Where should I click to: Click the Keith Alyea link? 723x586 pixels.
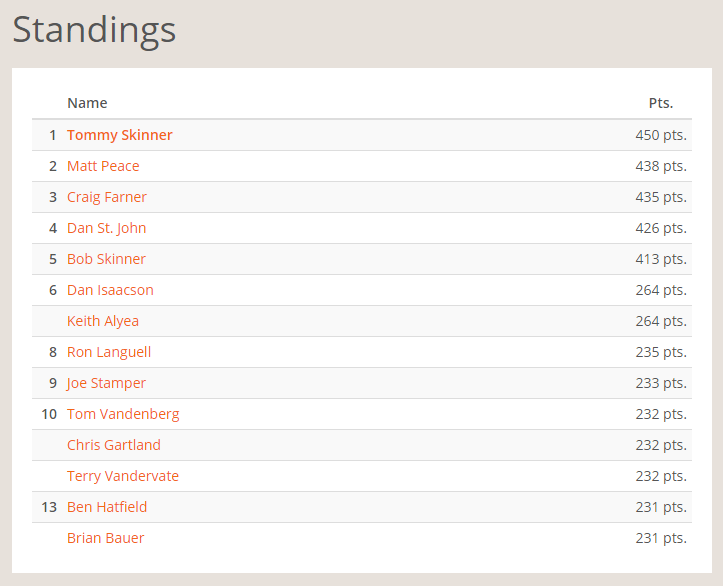pyautogui.click(x=103, y=321)
